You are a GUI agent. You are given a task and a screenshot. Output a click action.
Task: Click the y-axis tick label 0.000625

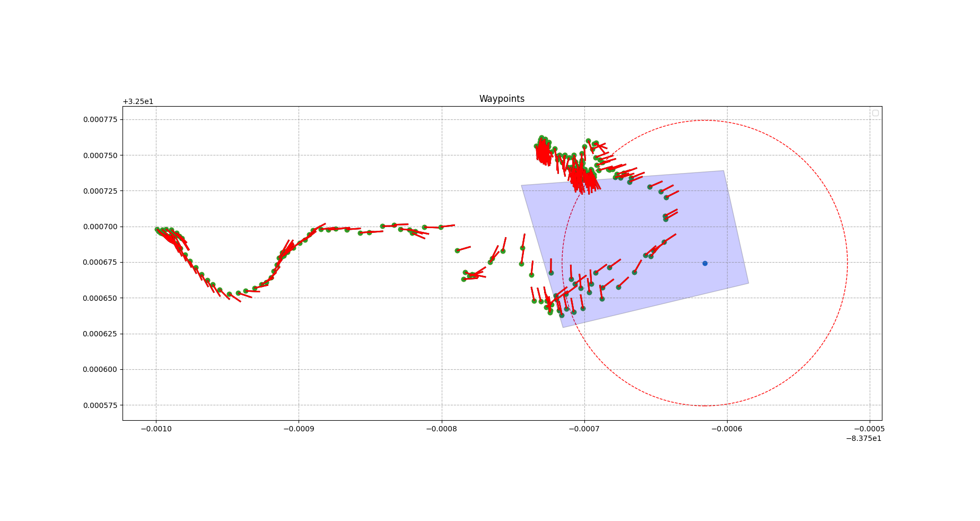pos(100,334)
